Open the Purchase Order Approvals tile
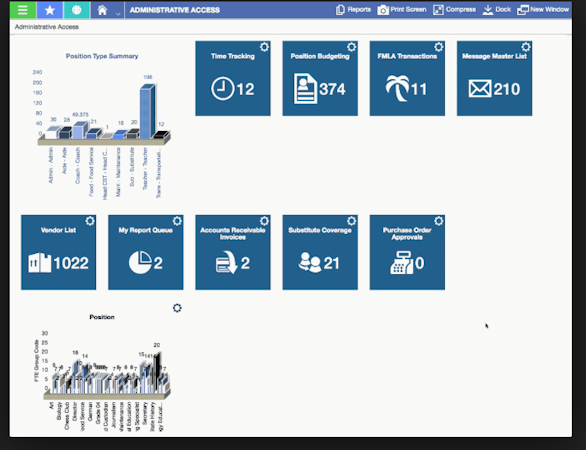 coord(407,252)
